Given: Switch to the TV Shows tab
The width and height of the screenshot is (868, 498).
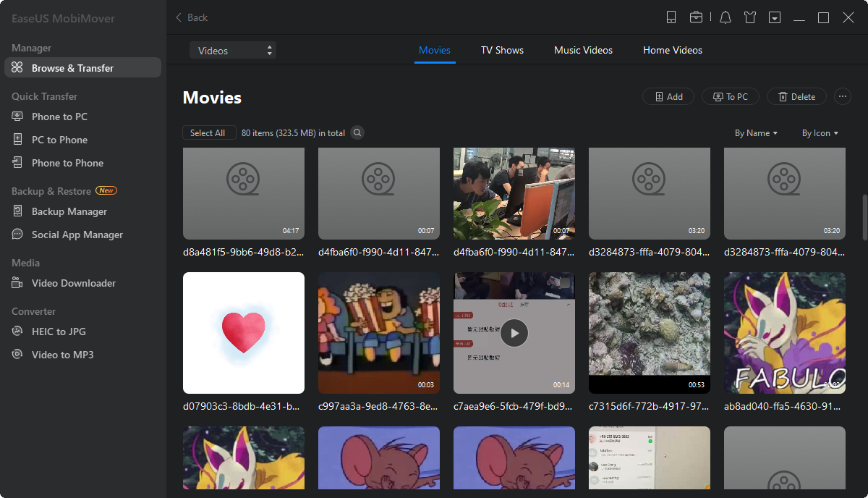Looking at the screenshot, I should pyautogui.click(x=502, y=51).
